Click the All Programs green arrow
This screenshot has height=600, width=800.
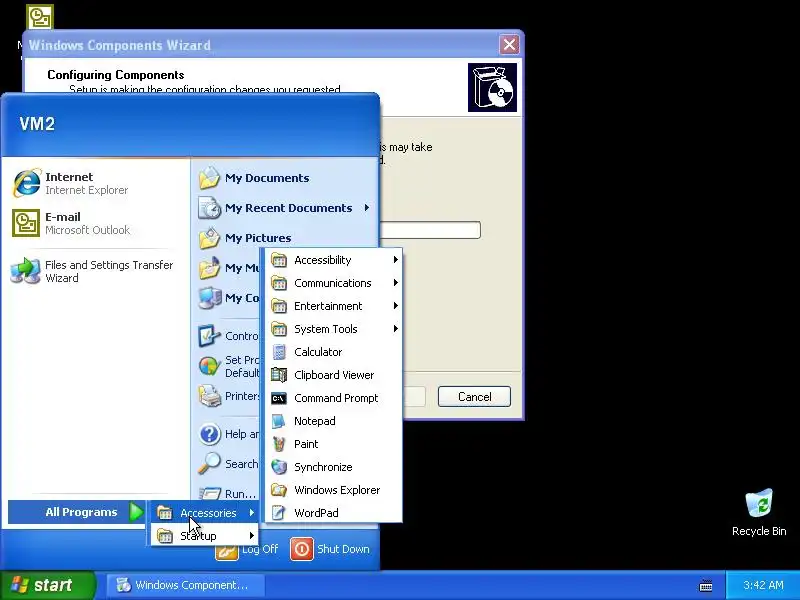pos(136,512)
